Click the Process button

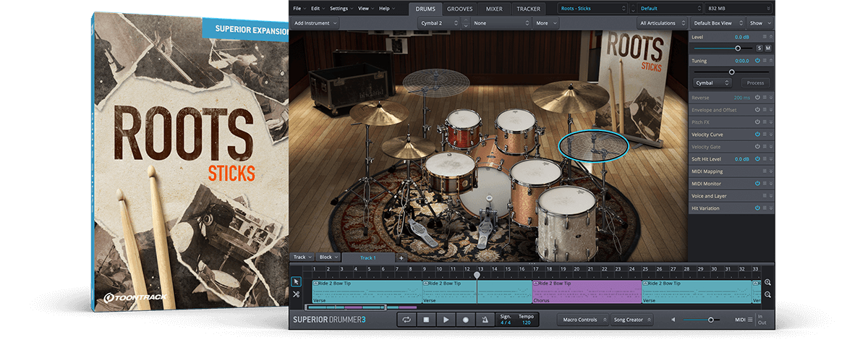coord(755,83)
